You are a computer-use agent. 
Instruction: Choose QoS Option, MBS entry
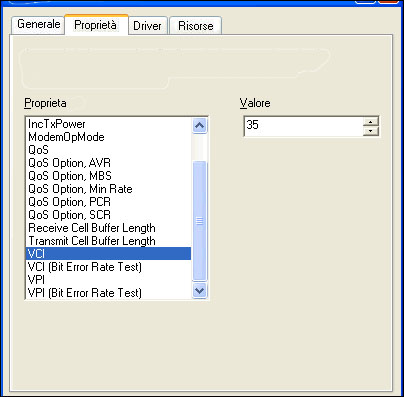(x=108, y=176)
